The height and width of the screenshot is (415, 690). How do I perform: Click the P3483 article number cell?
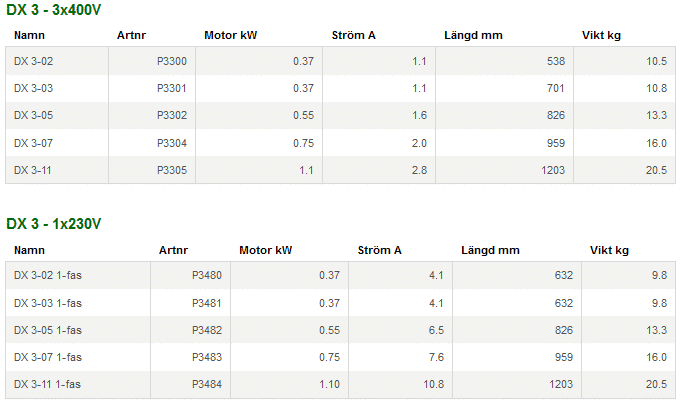pyautogui.click(x=207, y=357)
